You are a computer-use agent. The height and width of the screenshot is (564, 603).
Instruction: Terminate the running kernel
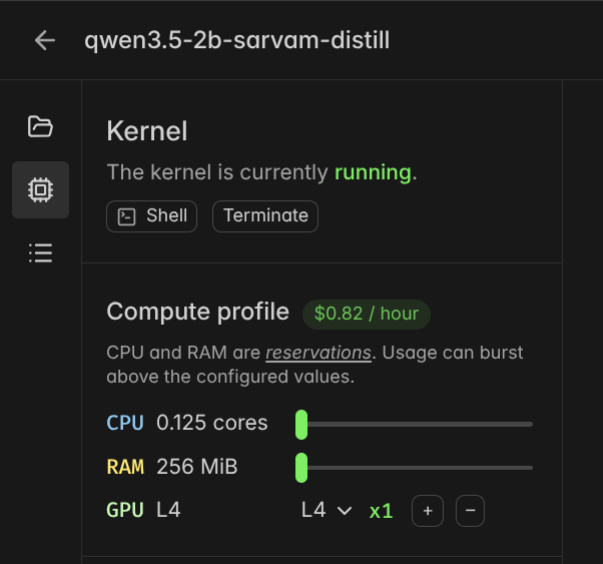265,216
